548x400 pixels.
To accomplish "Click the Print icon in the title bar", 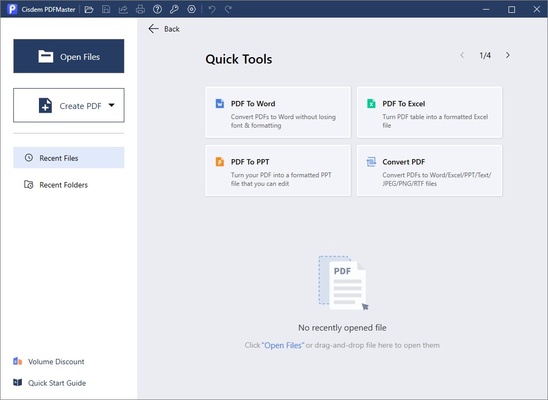I will point(140,9).
